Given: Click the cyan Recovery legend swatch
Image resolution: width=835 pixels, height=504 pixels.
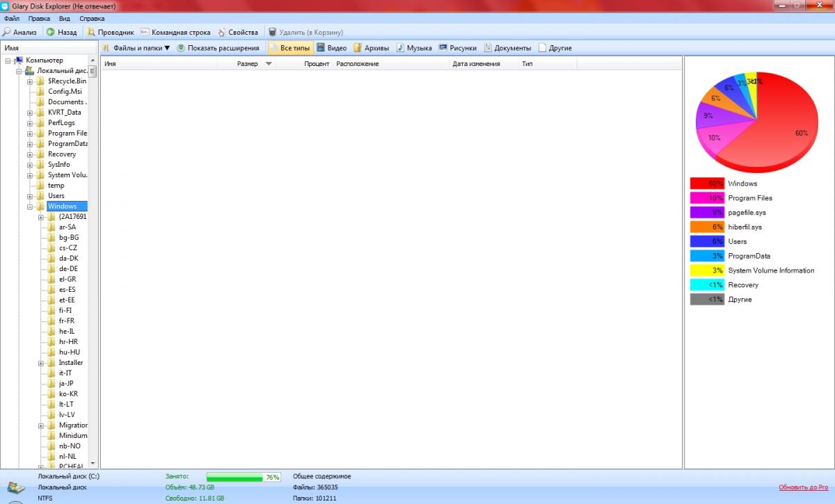Looking at the screenshot, I should (x=707, y=285).
